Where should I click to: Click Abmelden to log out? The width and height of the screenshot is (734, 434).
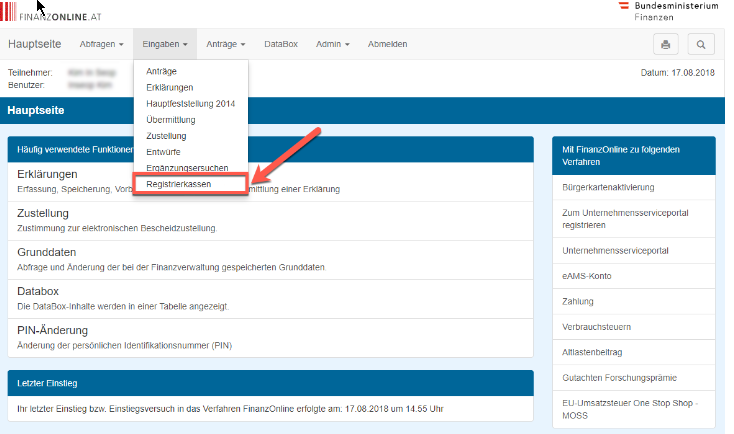pos(387,44)
